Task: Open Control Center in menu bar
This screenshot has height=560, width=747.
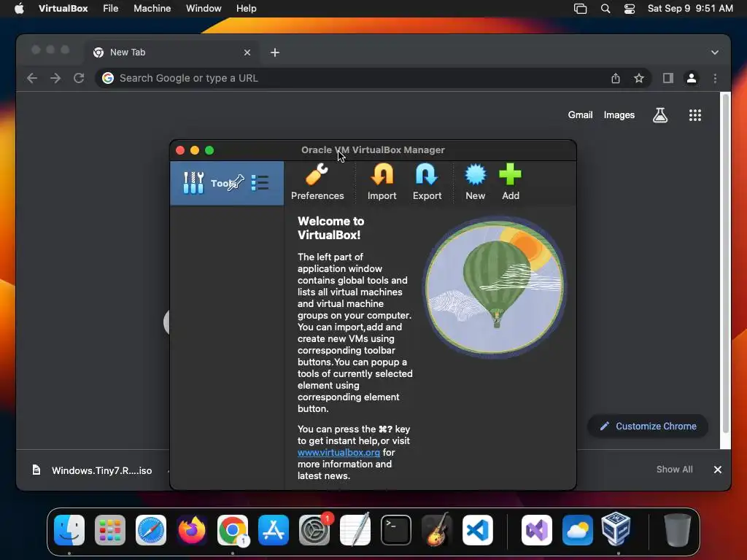Action: click(x=630, y=9)
